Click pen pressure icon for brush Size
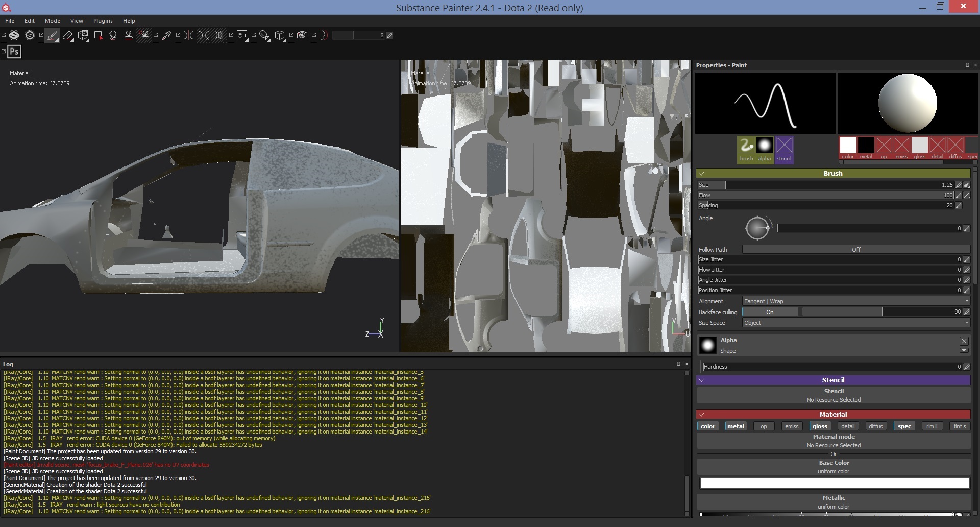 point(959,185)
